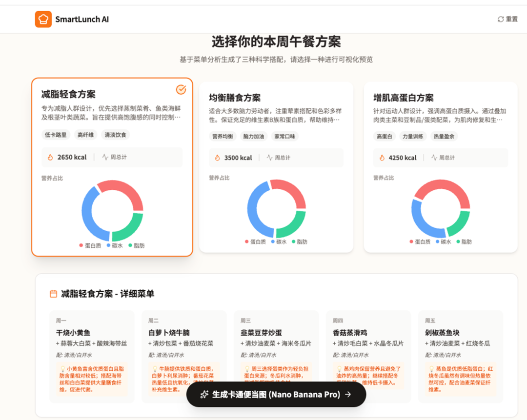
Task: Click the SmartLunch AI chef hat logo
Action: 43,20
